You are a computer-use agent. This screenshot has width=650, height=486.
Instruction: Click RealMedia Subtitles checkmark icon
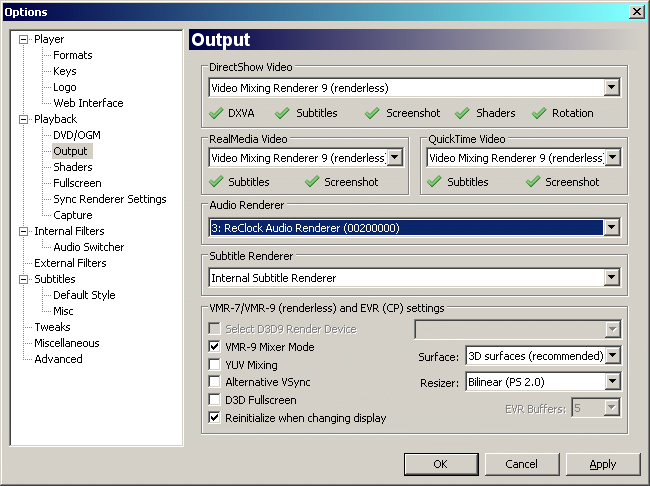[216, 182]
